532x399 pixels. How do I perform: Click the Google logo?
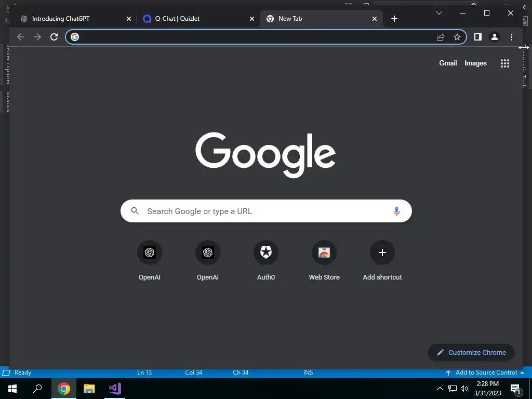(265, 155)
